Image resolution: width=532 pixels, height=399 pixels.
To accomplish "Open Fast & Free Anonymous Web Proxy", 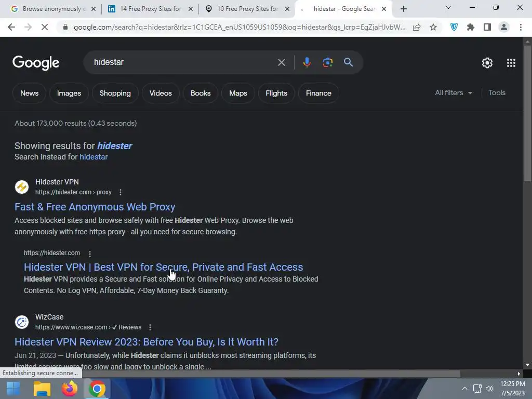I will tap(95, 207).
